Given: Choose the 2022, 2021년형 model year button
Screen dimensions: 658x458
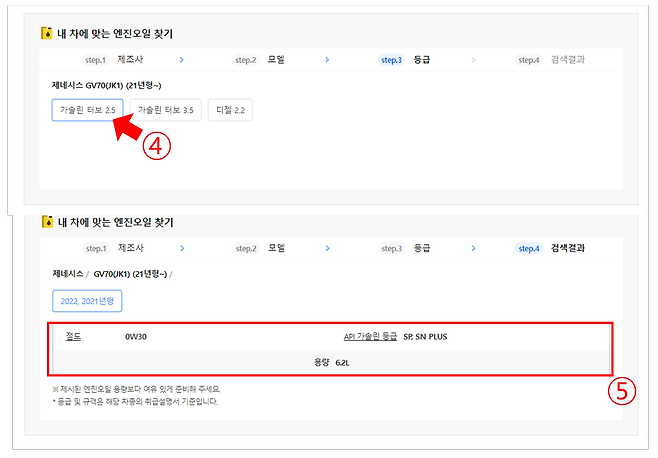Looking at the screenshot, I should click(x=87, y=301).
